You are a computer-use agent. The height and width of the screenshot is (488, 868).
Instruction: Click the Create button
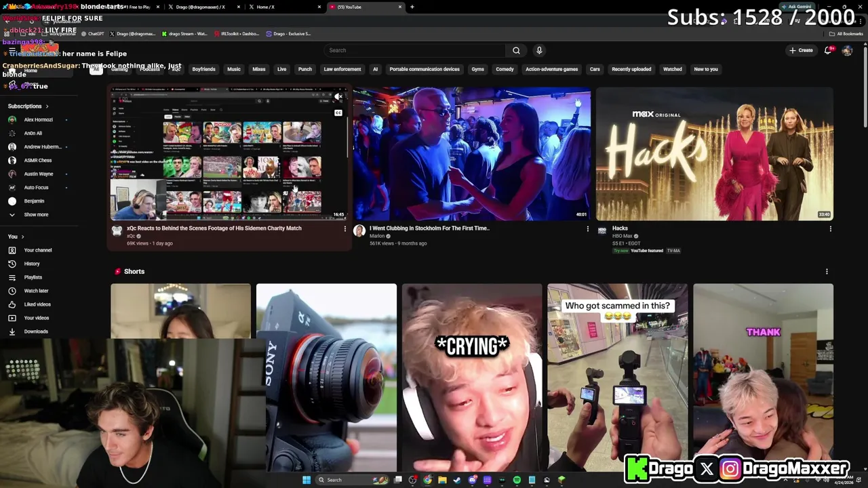click(801, 50)
